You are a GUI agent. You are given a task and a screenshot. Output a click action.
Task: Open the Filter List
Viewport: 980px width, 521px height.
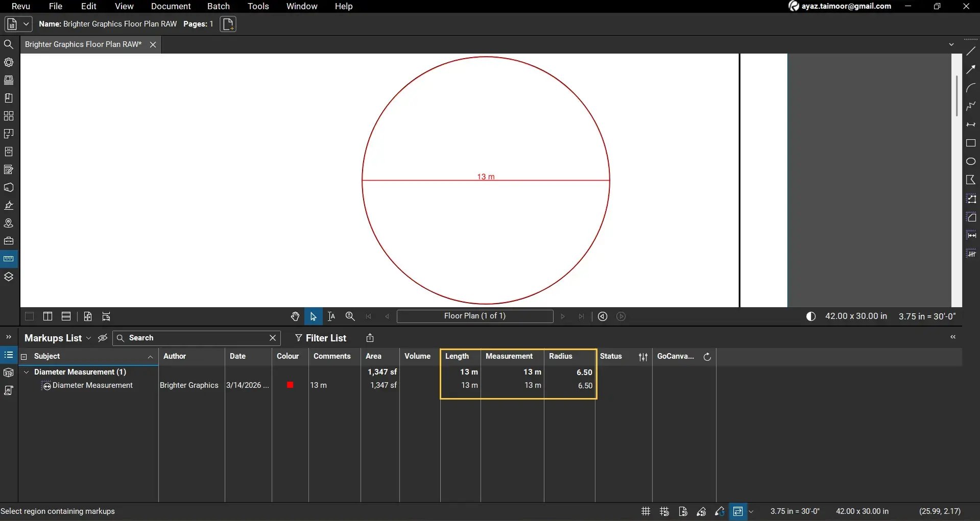click(x=321, y=338)
